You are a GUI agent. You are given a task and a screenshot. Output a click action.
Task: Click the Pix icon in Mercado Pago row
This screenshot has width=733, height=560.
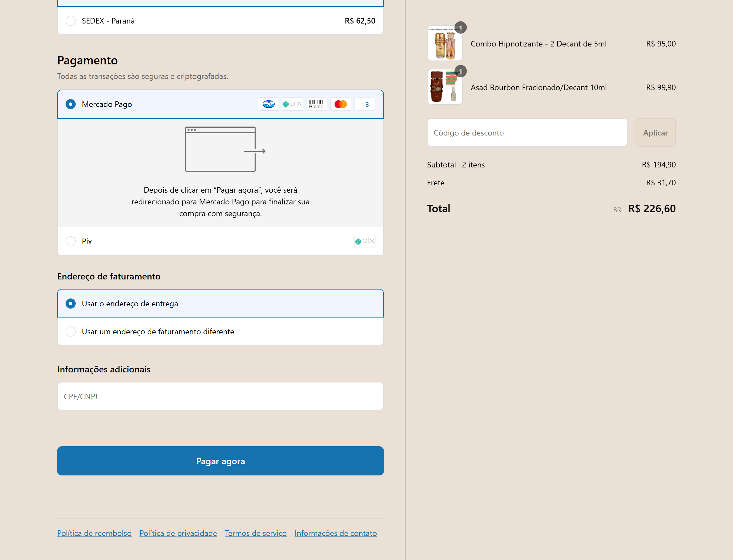(x=292, y=104)
